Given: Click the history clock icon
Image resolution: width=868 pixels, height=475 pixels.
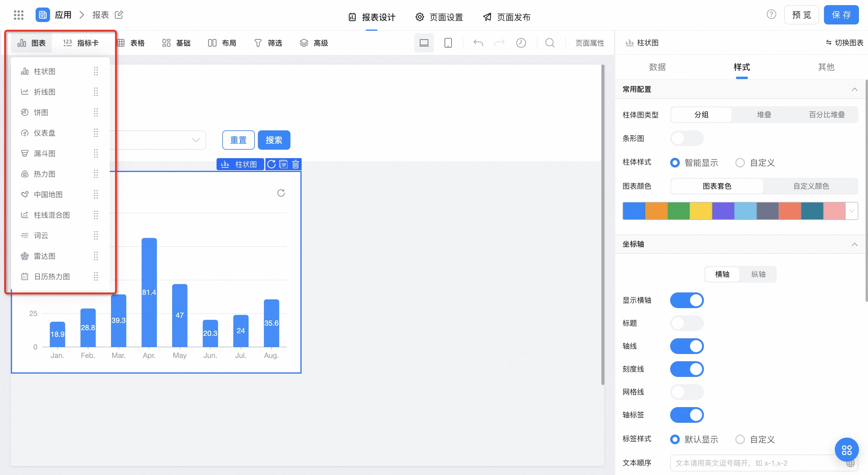Looking at the screenshot, I should click(x=521, y=43).
